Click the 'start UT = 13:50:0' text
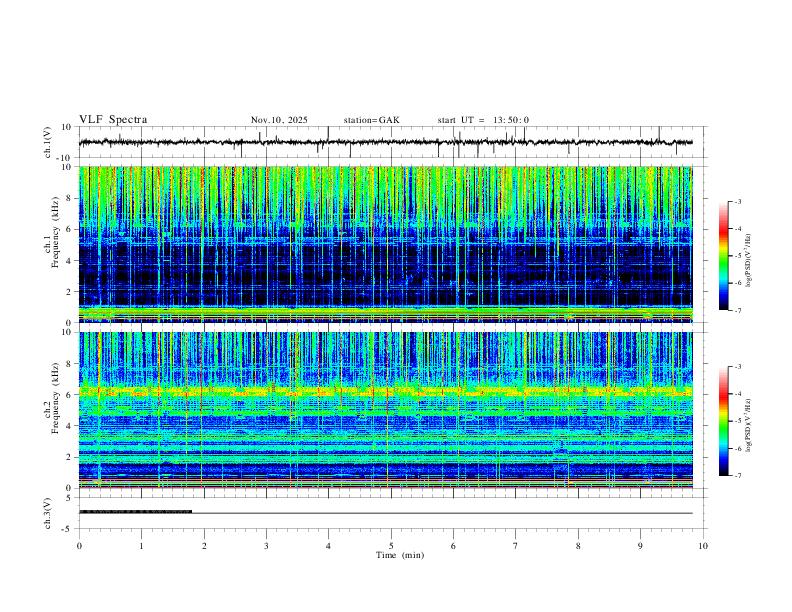The image size is (792, 612). tap(483, 120)
